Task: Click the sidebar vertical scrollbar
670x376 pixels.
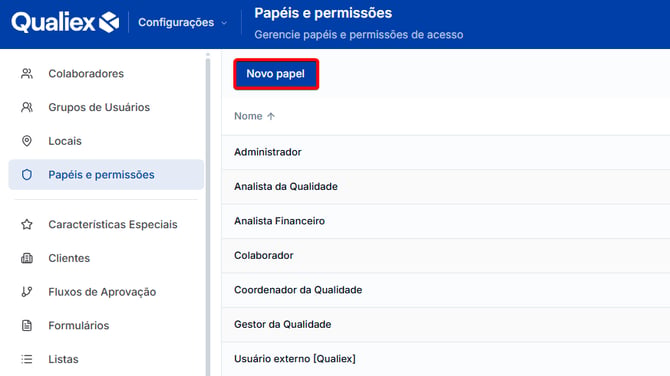Action: point(208,214)
